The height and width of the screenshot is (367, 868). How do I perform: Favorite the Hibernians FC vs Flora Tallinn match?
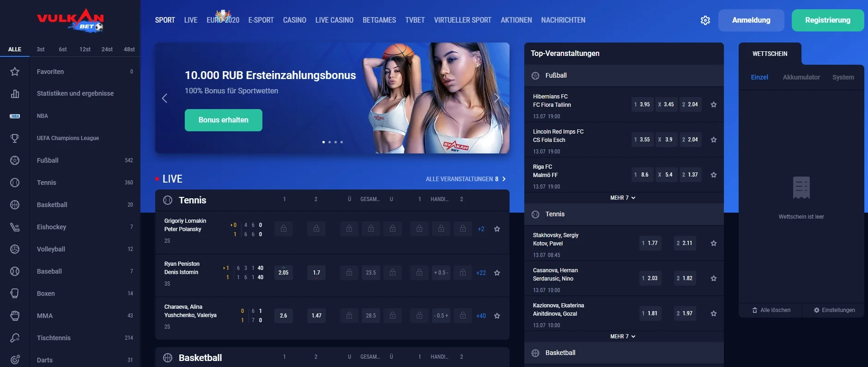pos(714,104)
